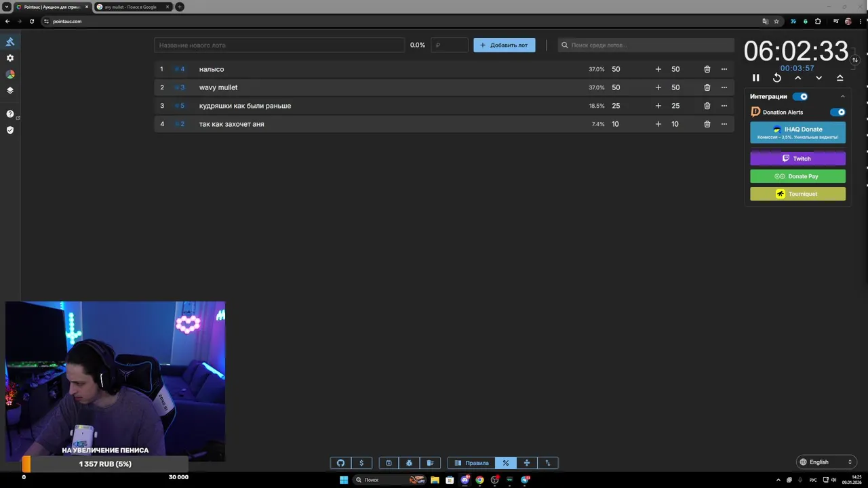
Task: Translate the page via address bar icon
Action: 766,21
